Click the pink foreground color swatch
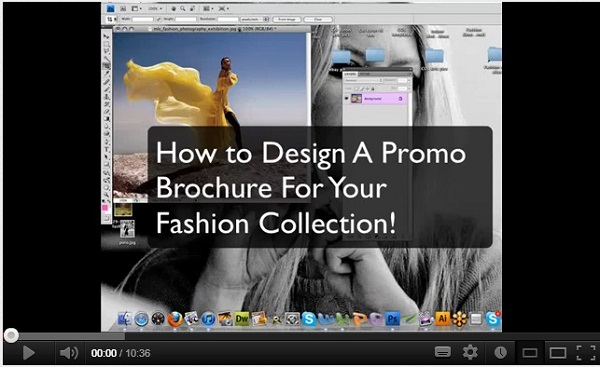The image size is (600, 367). point(105,208)
